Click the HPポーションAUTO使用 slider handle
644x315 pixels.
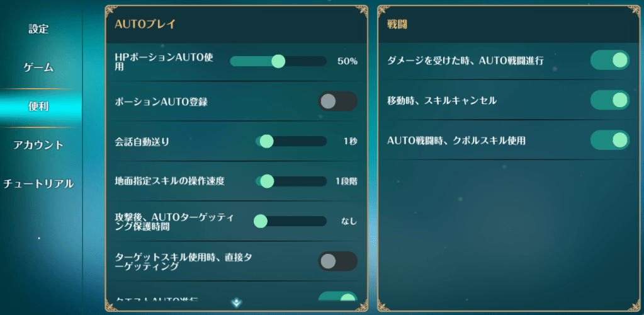[x=278, y=61]
